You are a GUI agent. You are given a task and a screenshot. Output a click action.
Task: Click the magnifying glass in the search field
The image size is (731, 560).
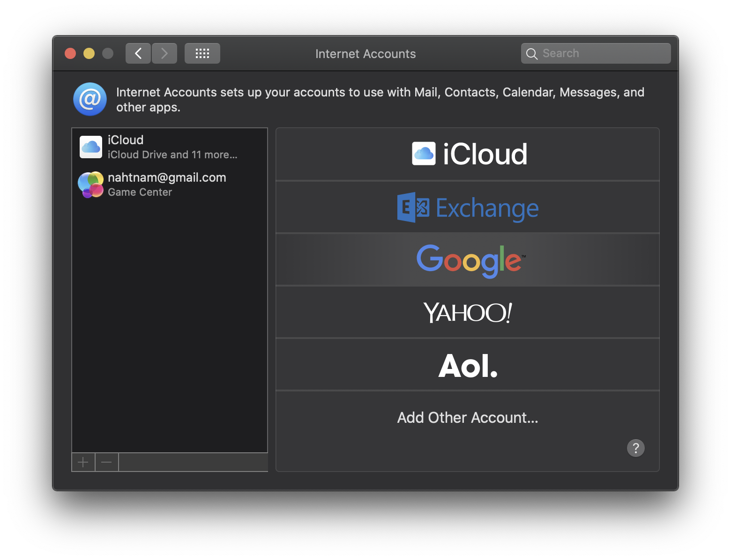coord(532,53)
